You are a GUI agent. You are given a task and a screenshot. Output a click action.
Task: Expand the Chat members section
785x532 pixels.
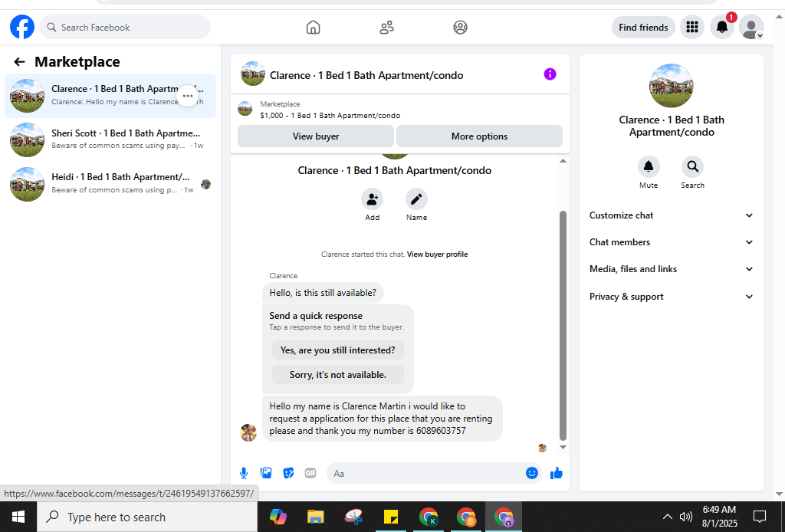tap(671, 242)
